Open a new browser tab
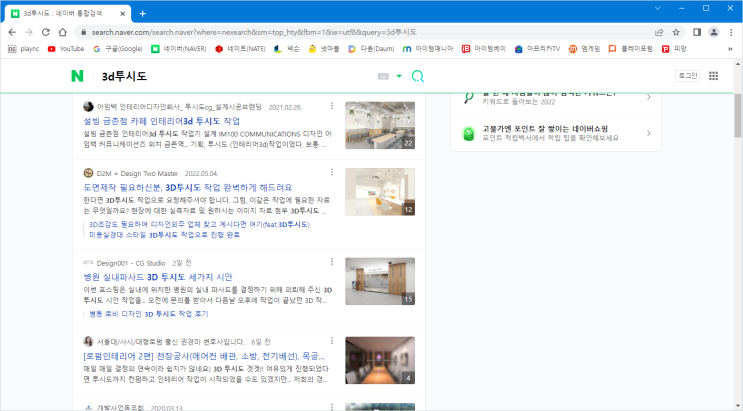 pyautogui.click(x=143, y=14)
